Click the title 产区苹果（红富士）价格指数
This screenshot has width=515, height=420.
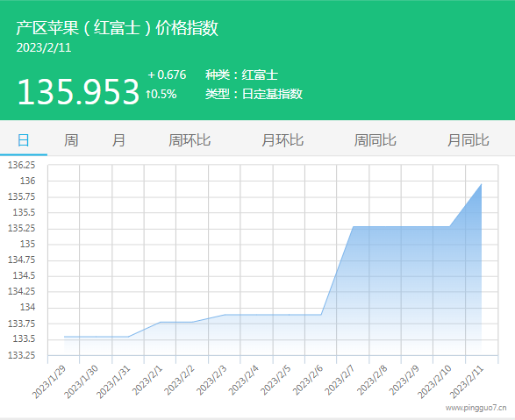(x=118, y=27)
